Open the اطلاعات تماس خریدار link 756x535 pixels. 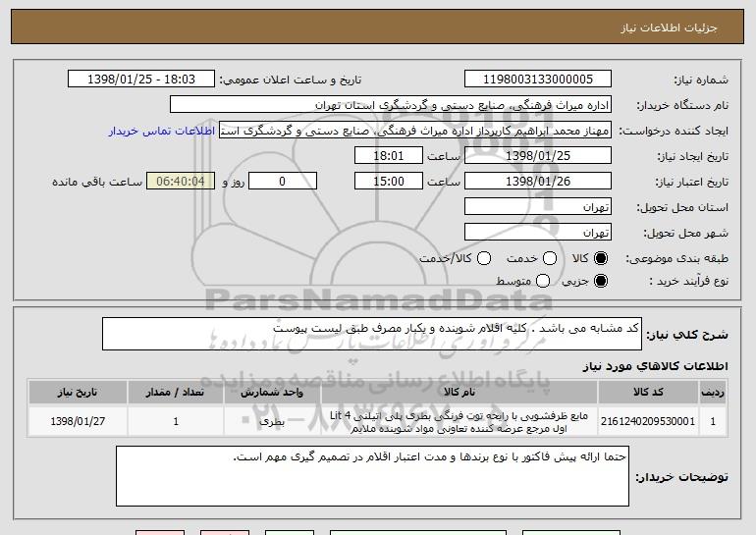[x=162, y=131]
